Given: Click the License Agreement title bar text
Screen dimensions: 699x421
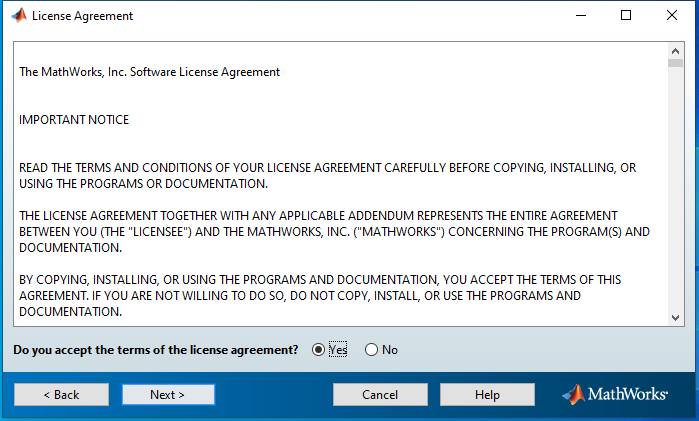Looking at the screenshot, I should point(82,16).
